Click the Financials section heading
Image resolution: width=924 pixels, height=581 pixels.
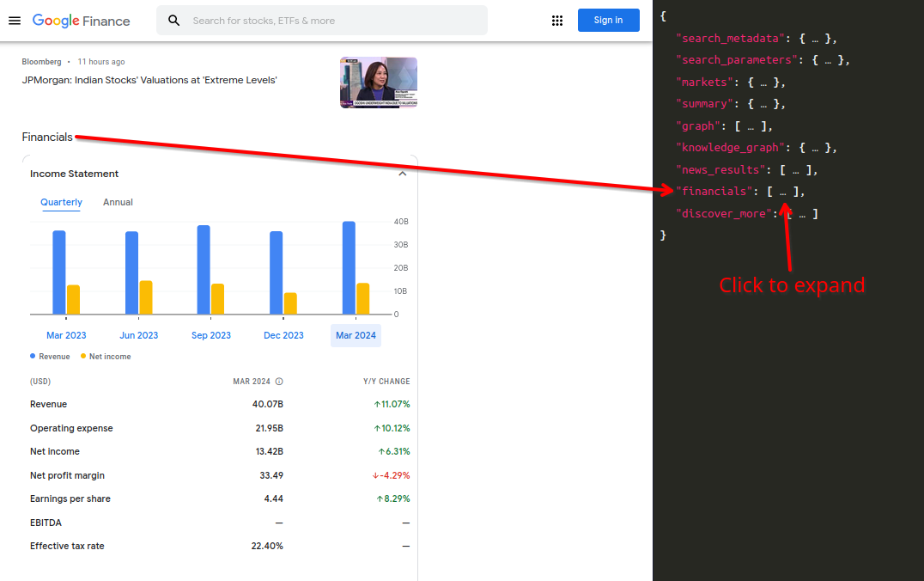tap(47, 137)
